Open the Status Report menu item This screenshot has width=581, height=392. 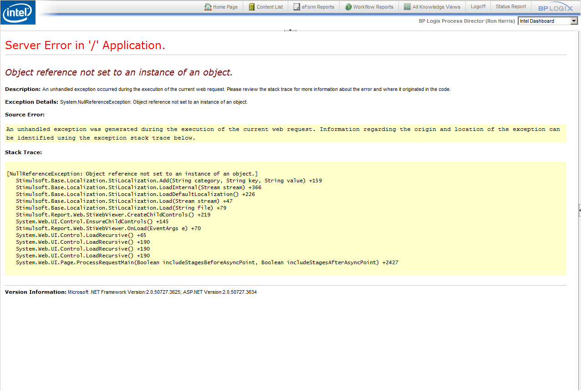511,7
